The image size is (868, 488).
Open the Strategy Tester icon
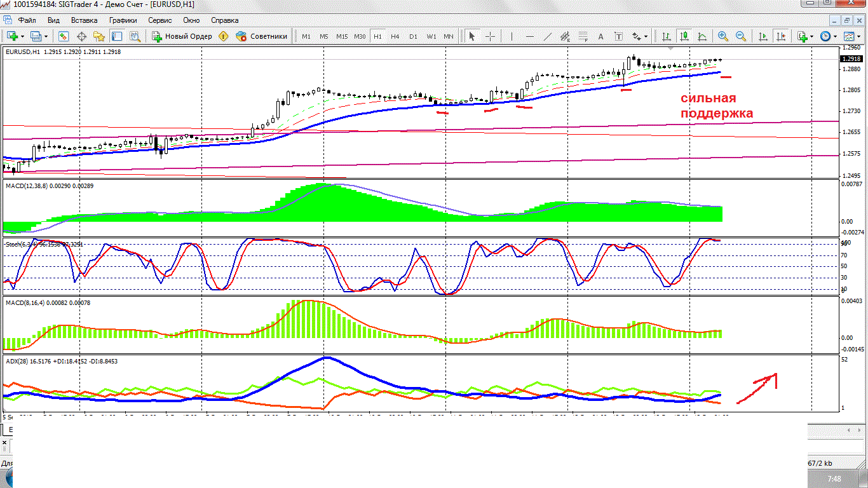(135, 36)
